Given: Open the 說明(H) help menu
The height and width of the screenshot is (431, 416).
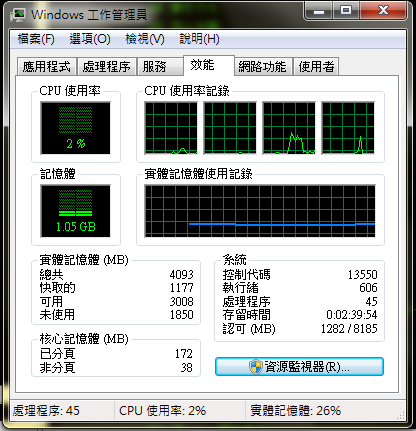Looking at the screenshot, I should (x=199, y=39).
